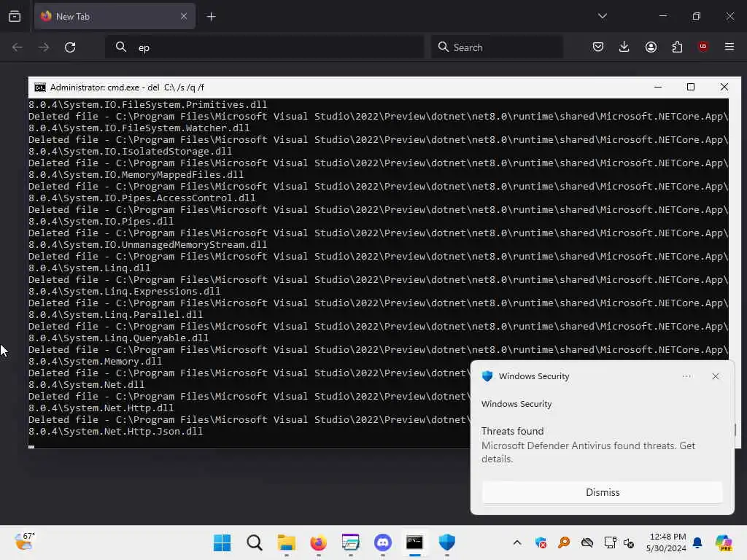Click the 'System.Memory.dll' line in cmd

(x=95, y=362)
